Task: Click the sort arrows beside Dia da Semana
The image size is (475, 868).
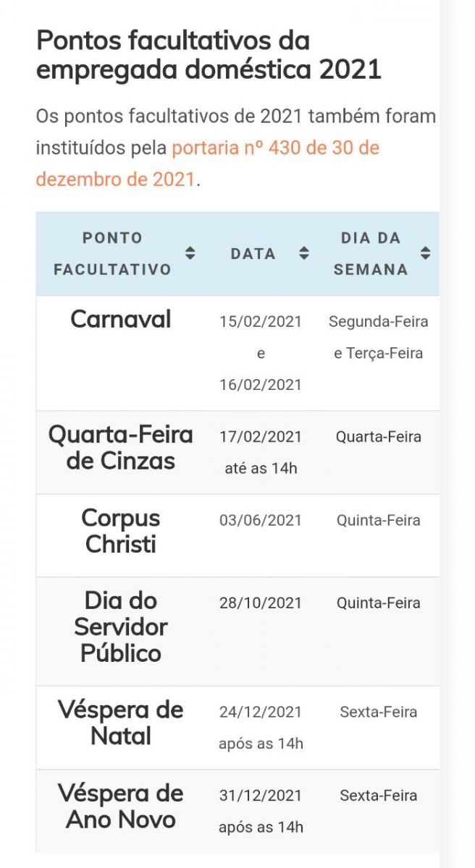Action: (x=425, y=253)
